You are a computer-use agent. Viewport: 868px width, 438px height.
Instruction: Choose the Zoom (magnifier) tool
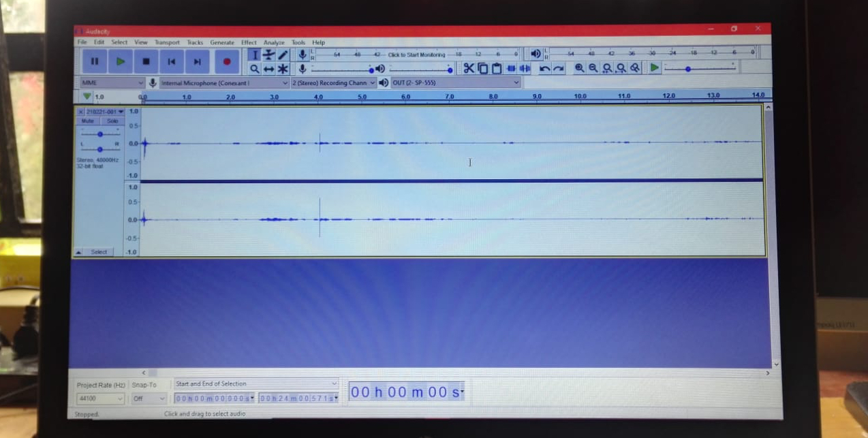point(254,69)
